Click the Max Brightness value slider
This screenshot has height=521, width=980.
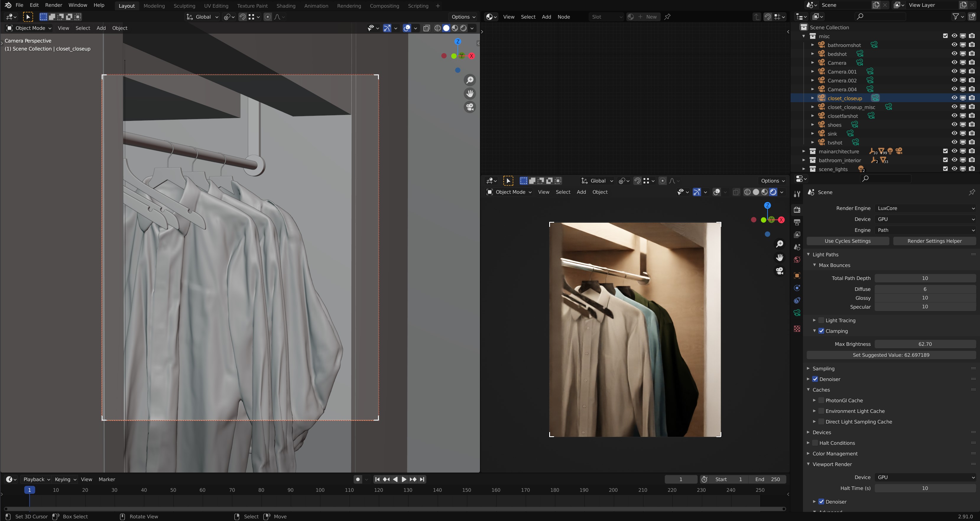[x=925, y=344]
